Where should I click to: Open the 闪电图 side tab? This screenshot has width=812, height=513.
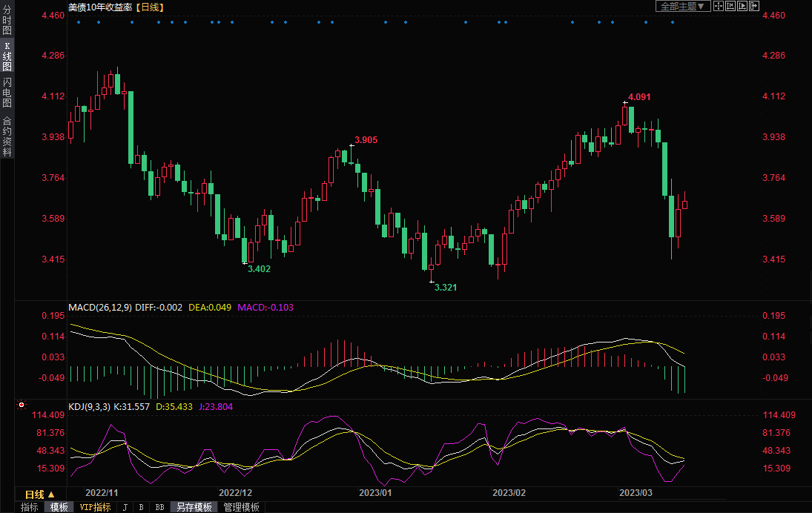point(7,93)
